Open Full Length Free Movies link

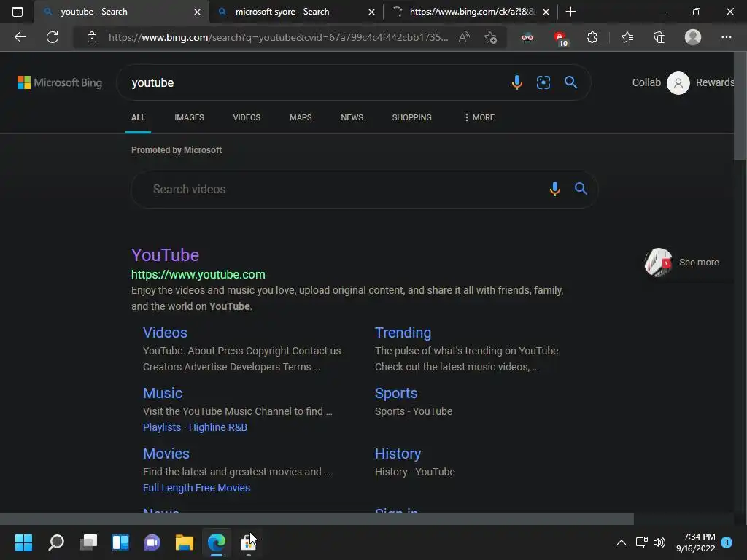click(x=196, y=488)
